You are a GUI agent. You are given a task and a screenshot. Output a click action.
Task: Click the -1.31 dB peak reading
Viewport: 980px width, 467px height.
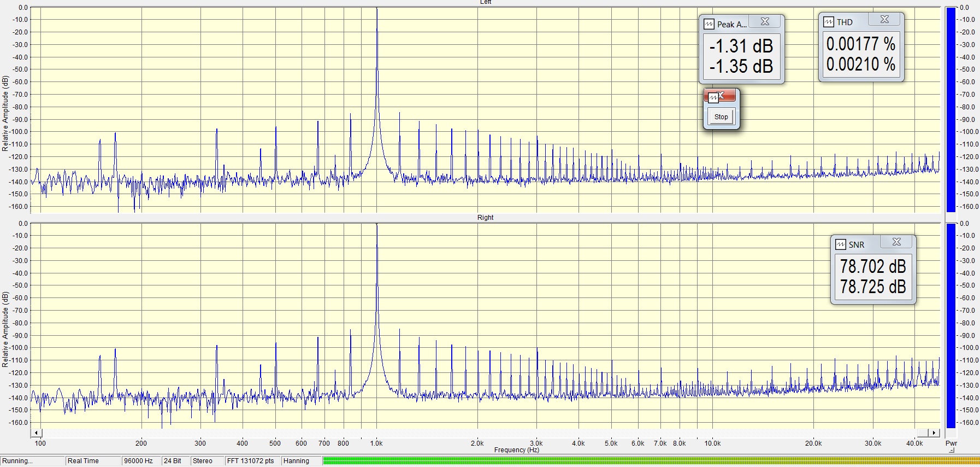[741, 46]
